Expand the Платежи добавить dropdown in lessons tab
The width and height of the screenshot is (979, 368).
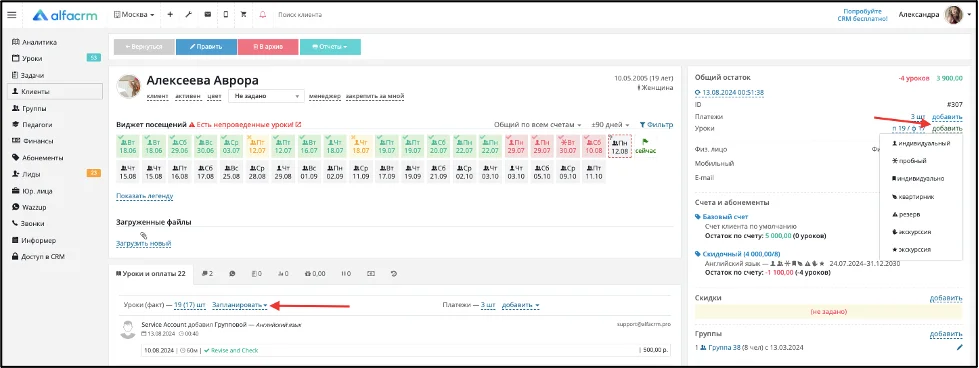pyautogui.click(x=521, y=306)
